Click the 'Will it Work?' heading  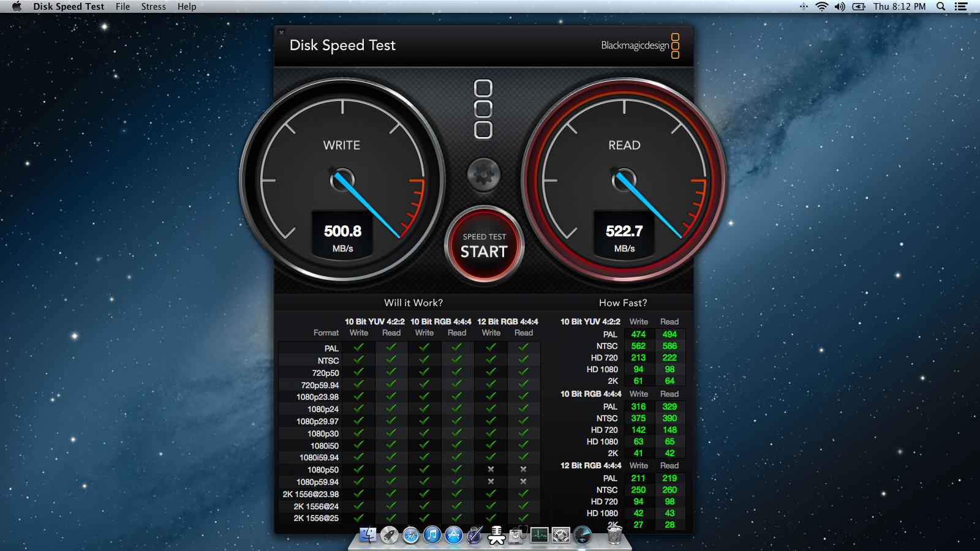coord(413,302)
